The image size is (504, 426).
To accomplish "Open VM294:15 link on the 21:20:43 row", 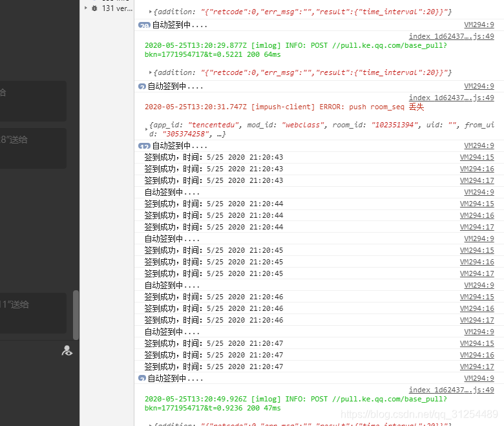I will [x=477, y=157].
